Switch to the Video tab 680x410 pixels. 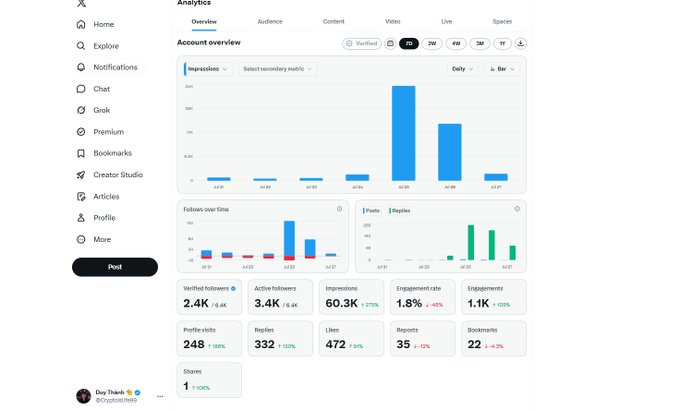[393, 22]
